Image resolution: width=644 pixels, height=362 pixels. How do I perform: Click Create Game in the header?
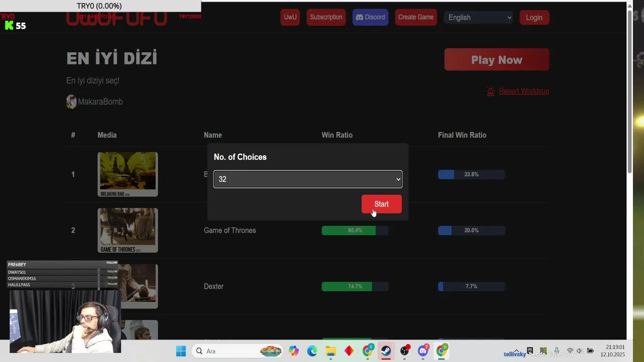(x=416, y=17)
